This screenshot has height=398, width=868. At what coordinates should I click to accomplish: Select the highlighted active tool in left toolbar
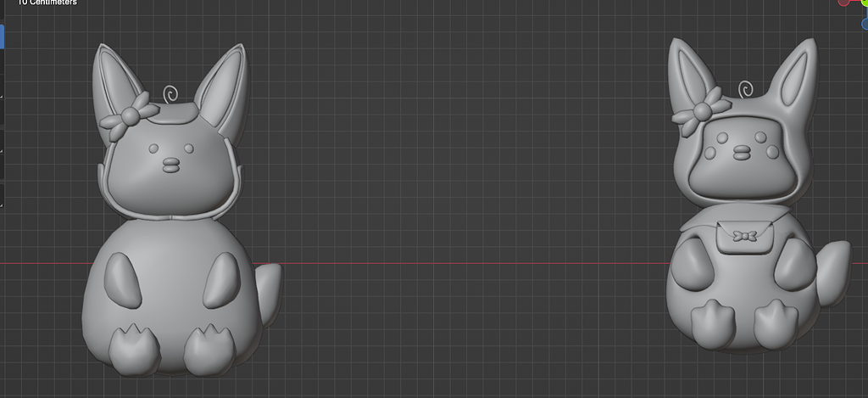tap(2, 36)
